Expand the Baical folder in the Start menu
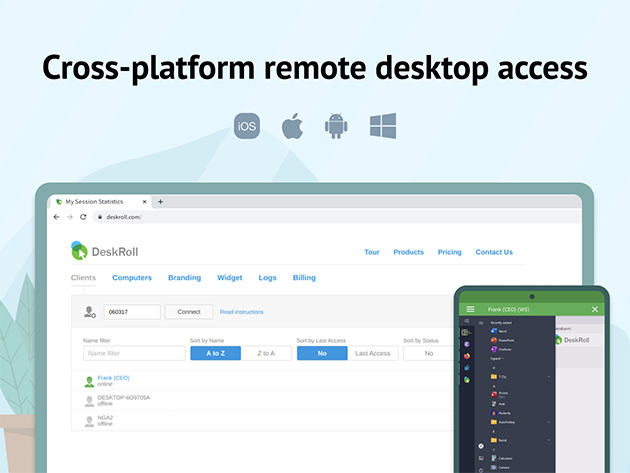 click(549, 440)
